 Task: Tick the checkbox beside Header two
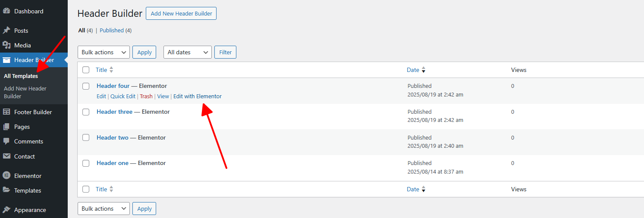pyautogui.click(x=86, y=137)
